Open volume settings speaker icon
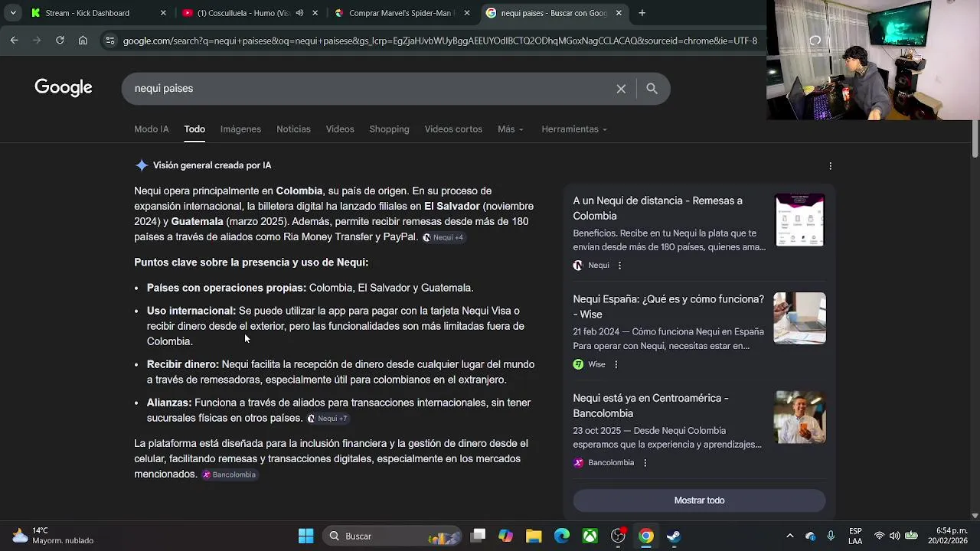This screenshot has width=980, height=551. [895, 536]
